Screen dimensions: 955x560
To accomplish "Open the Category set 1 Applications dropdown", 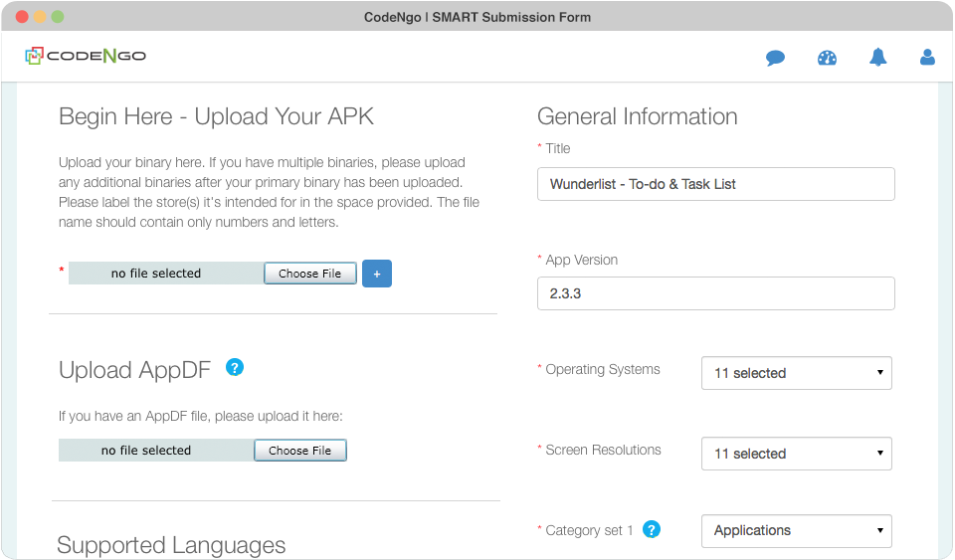I will [797, 531].
